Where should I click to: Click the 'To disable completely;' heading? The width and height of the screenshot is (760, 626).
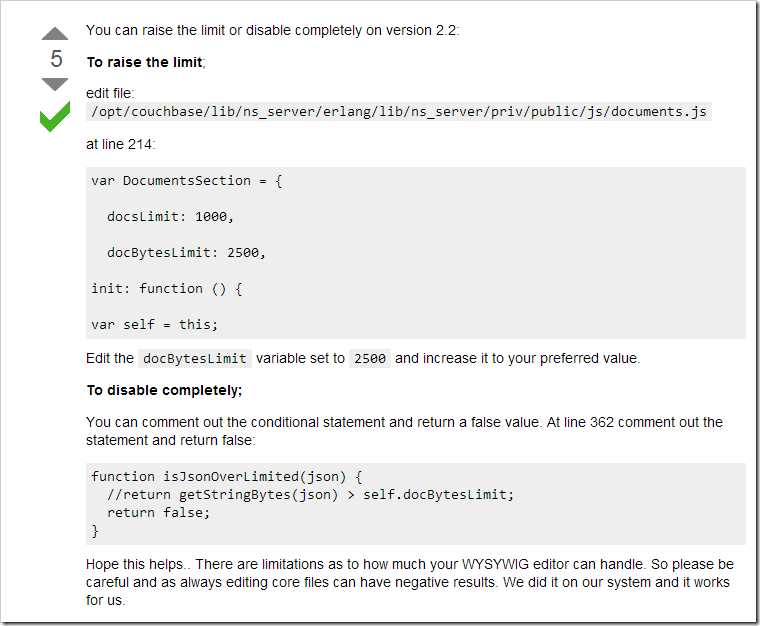click(164, 390)
